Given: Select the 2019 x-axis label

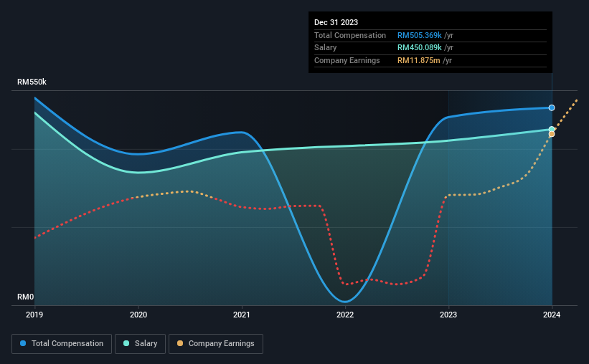Looking at the screenshot, I should (x=34, y=315).
